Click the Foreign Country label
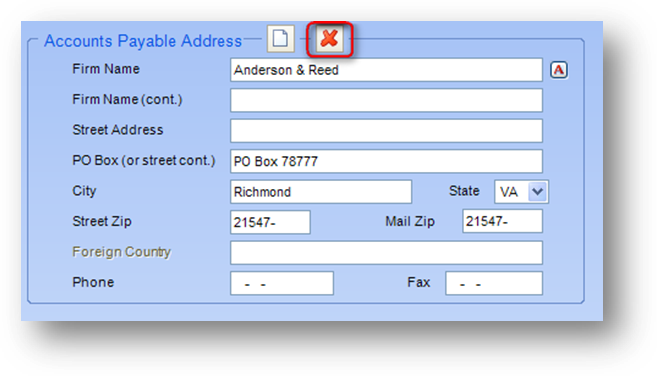This screenshot has width=657, height=376. pyautogui.click(x=122, y=252)
